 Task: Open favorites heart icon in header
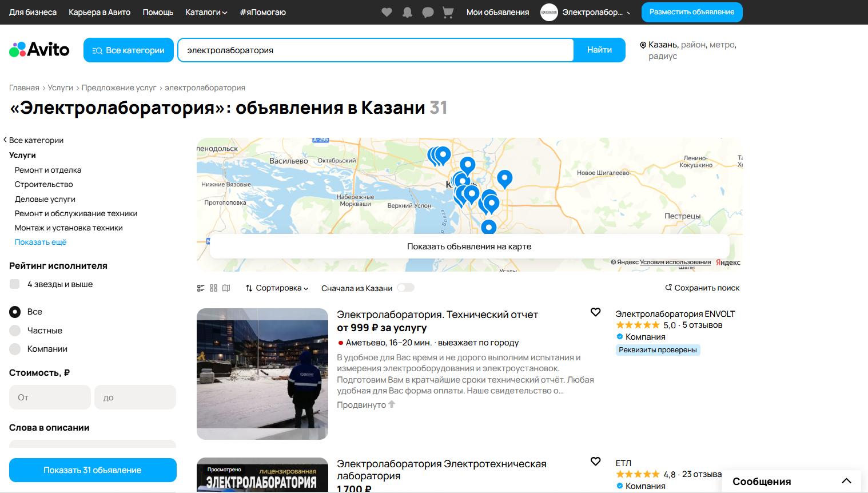pos(387,12)
